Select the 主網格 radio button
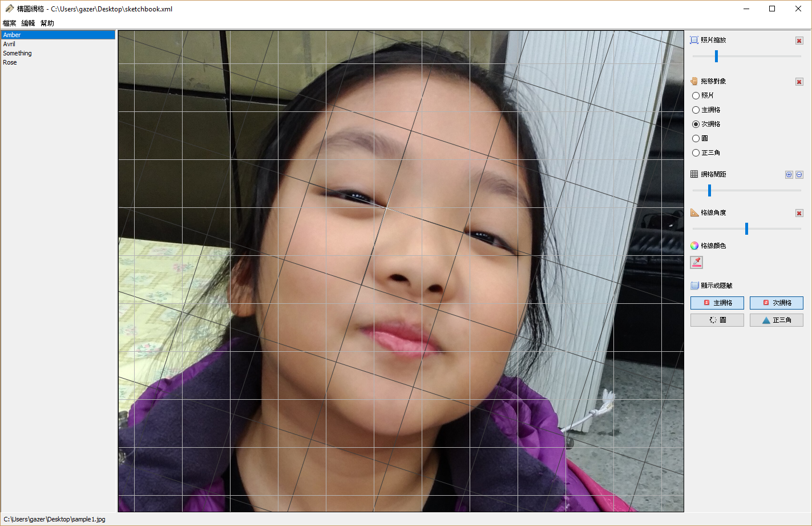The image size is (812, 526). coord(696,110)
